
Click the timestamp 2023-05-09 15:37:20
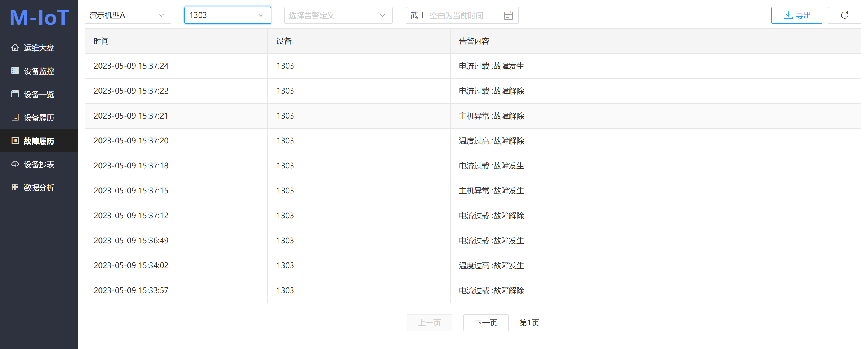[131, 140]
